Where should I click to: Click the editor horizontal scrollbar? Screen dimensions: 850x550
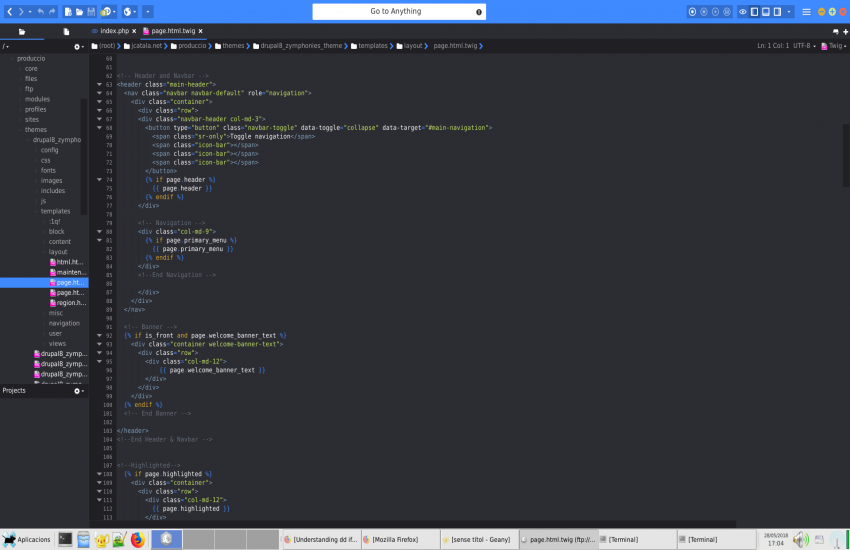coord(412,524)
